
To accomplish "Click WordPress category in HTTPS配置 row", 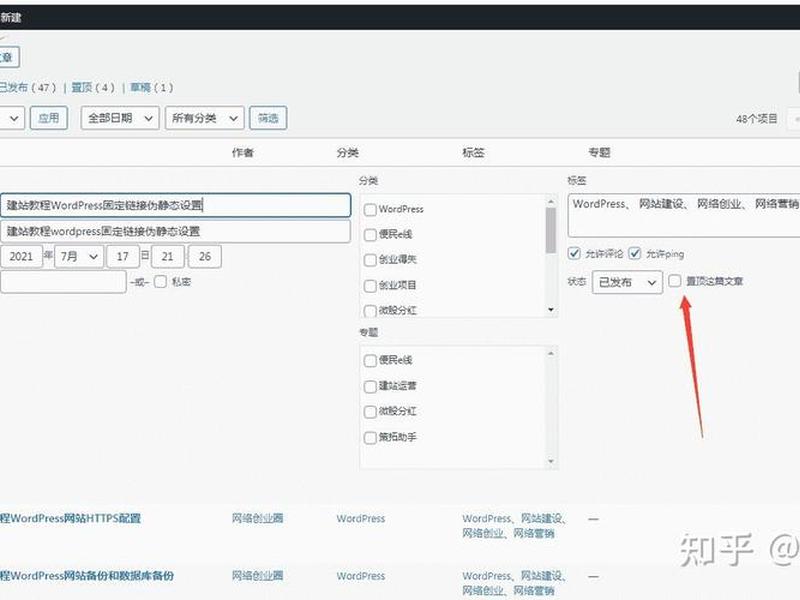I will 361,518.
